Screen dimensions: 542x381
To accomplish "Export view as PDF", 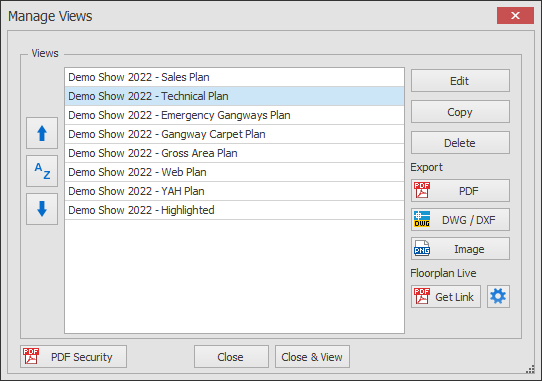I will [460, 190].
